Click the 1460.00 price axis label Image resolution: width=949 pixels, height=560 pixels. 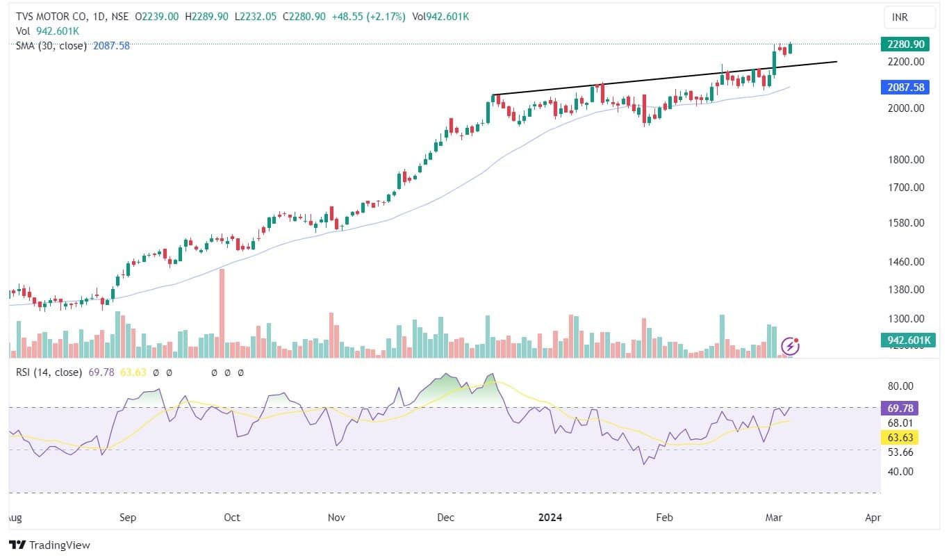(906, 262)
